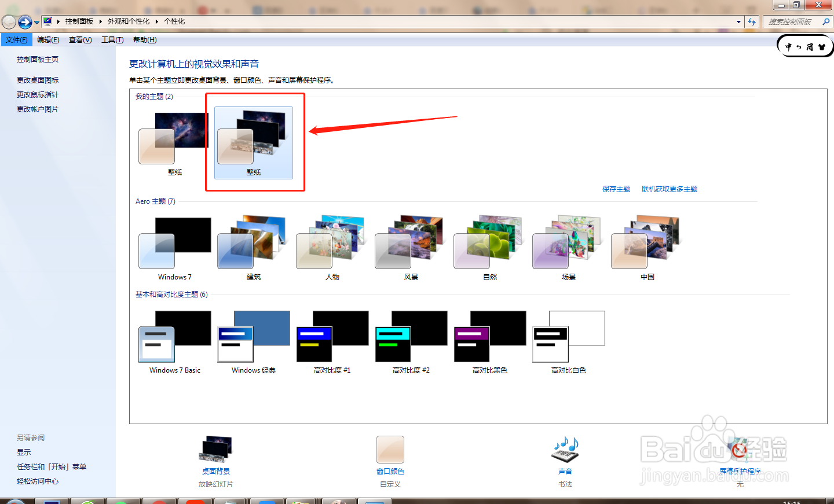Click 外观和个性化 in the breadcrumb
This screenshot has height=504, width=834.
[129, 21]
